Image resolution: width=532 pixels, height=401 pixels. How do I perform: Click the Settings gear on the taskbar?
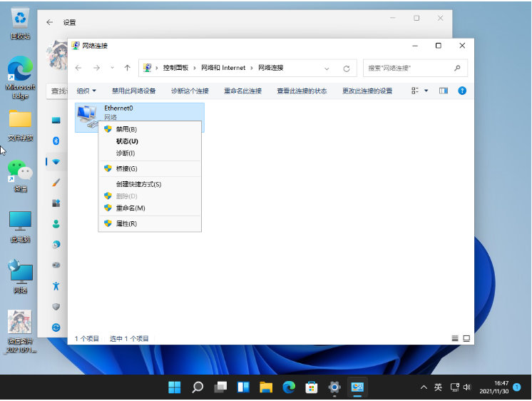(x=334, y=387)
